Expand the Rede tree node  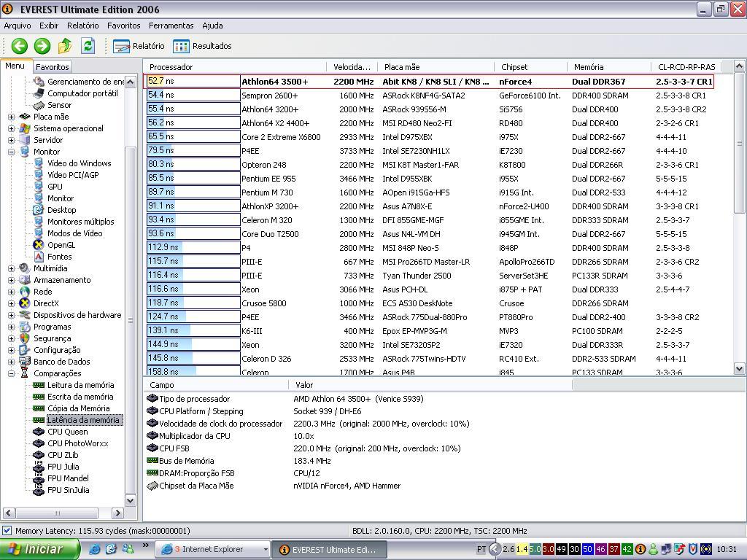click(11, 292)
